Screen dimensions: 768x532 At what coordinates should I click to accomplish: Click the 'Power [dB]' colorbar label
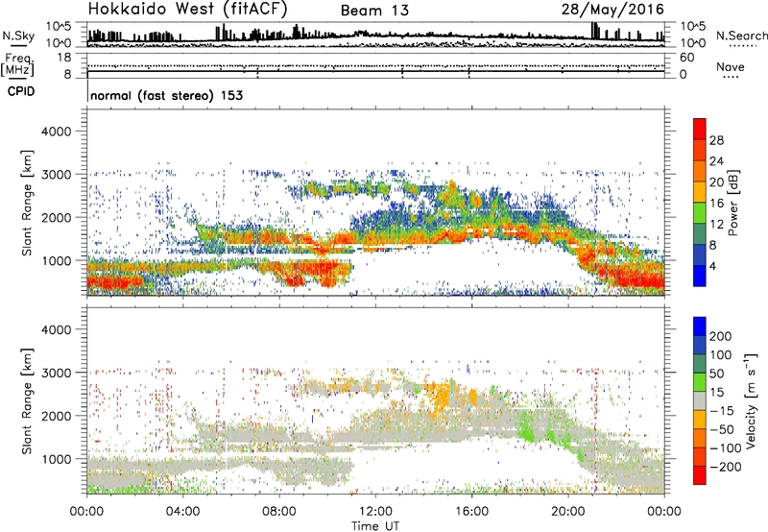click(733, 203)
